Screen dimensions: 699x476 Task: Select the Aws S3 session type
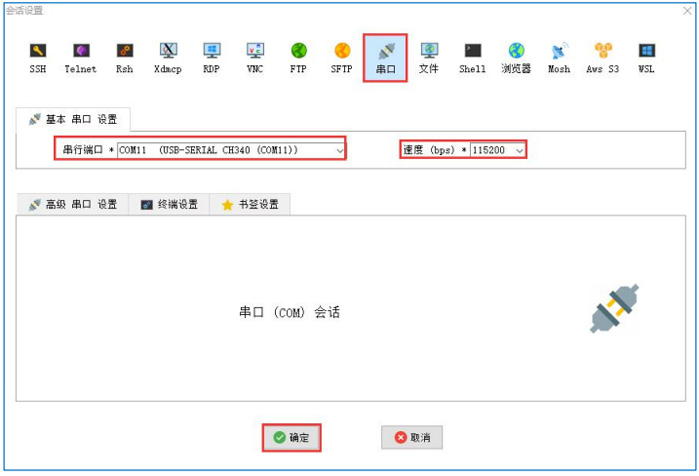click(603, 58)
